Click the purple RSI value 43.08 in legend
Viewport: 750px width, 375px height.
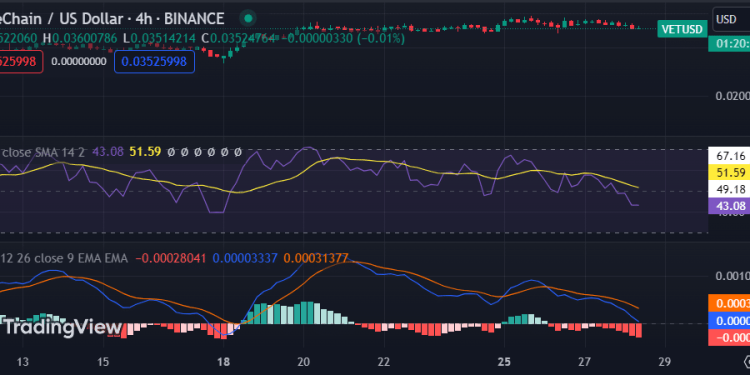[x=108, y=153]
